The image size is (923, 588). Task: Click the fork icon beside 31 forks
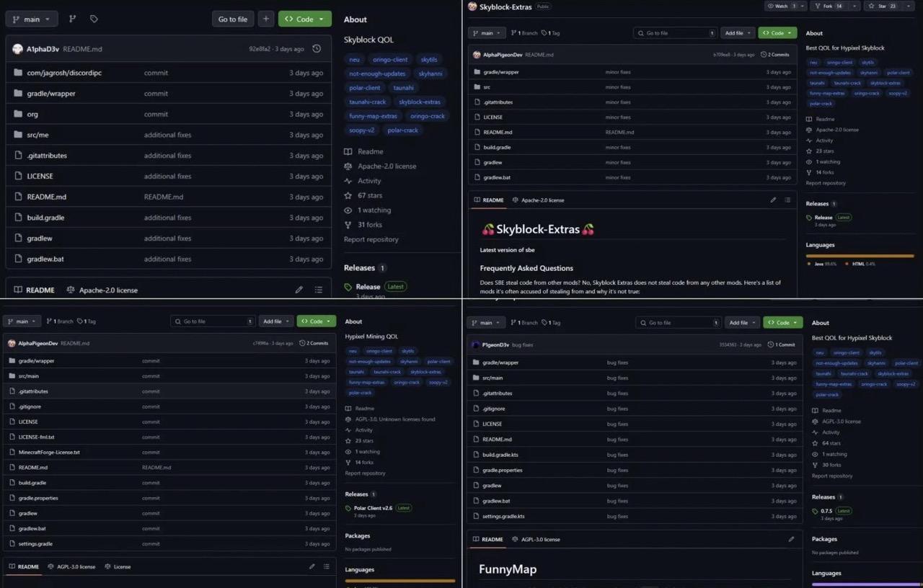click(x=348, y=225)
